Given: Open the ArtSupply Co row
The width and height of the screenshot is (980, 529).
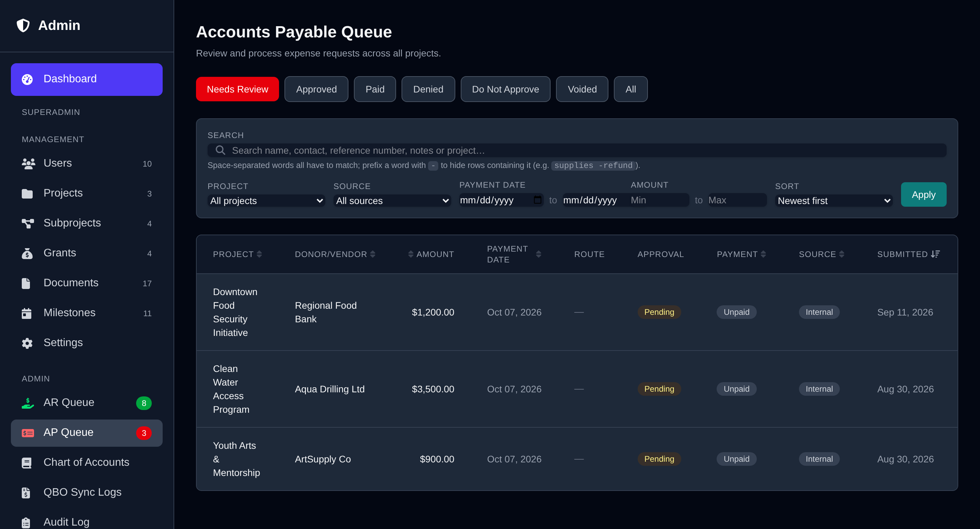Looking at the screenshot, I should pyautogui.click(x=577, y=459).
